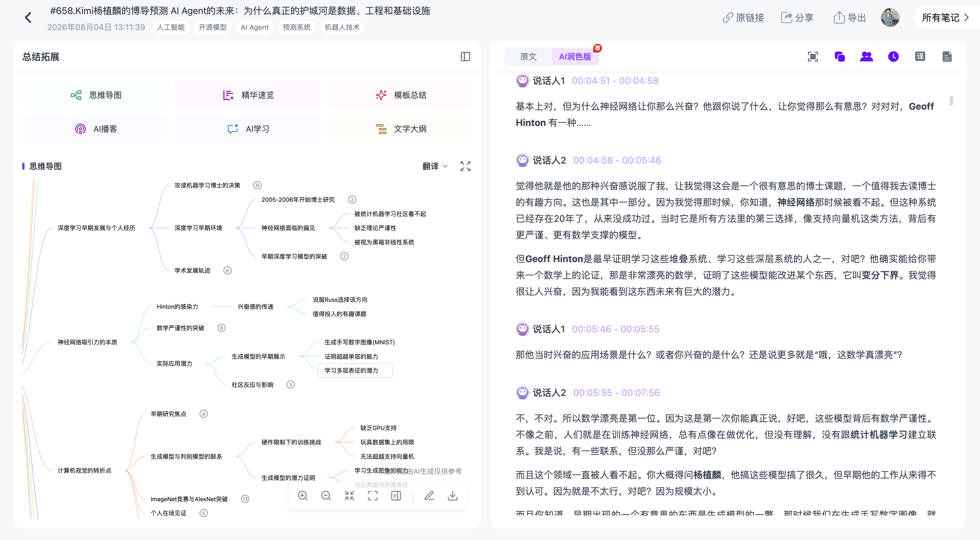Screen dimensions: 980x540
Task: Click 说话人2 avatar at 00:04:58
Action: tap(522, 160)
